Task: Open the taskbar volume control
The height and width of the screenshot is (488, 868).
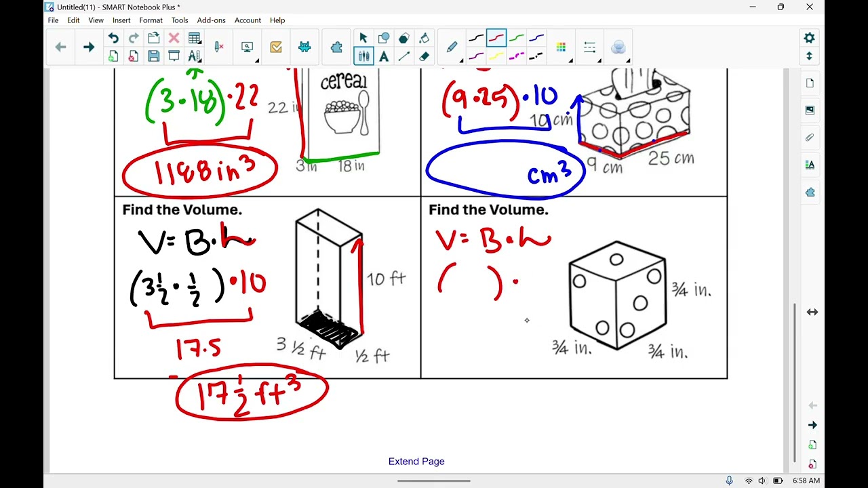Action: (x=762, y=481)
